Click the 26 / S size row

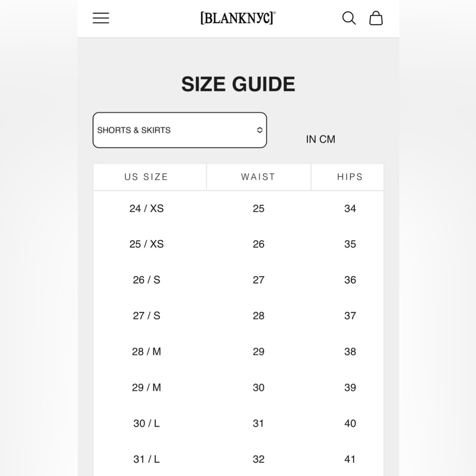238,280
